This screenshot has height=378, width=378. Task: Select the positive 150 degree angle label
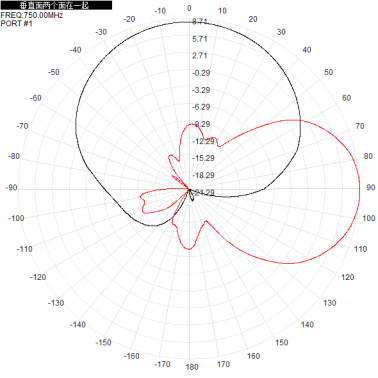(x=282, y=343)
